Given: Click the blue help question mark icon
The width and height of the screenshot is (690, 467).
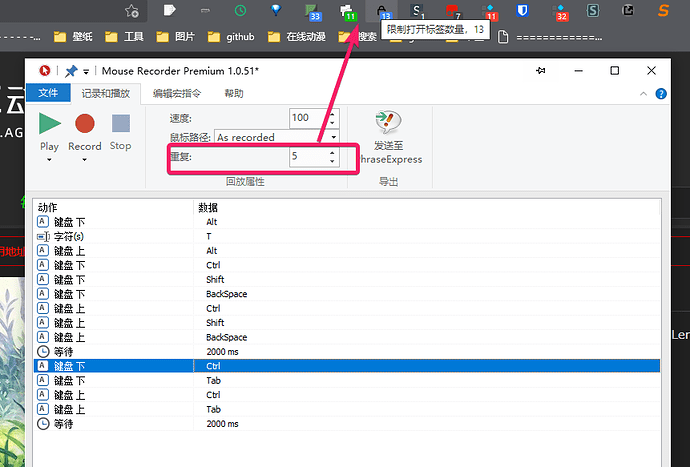Looking at the screenshot, I should (x=661, y=93).
